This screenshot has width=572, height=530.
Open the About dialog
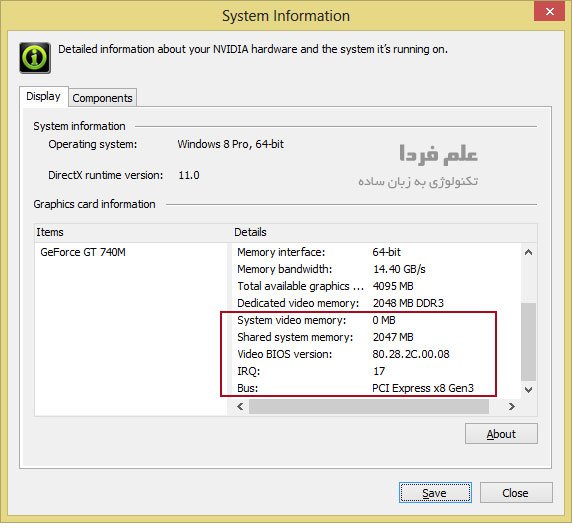[x=501, y=434]
